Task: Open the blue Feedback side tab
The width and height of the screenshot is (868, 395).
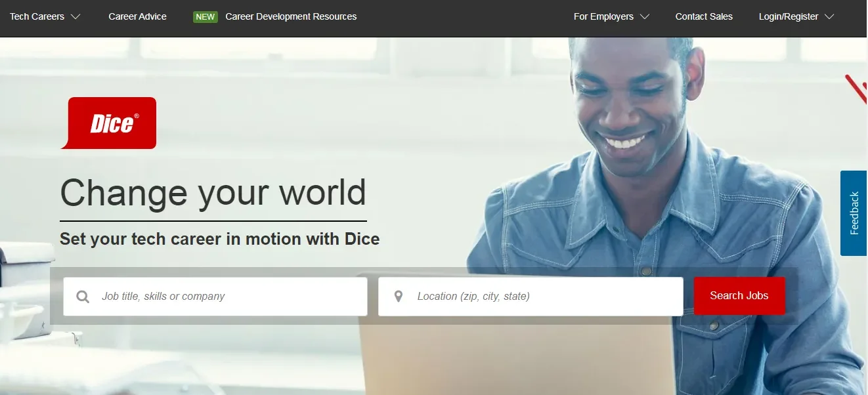Action: (x=854, y=213)
